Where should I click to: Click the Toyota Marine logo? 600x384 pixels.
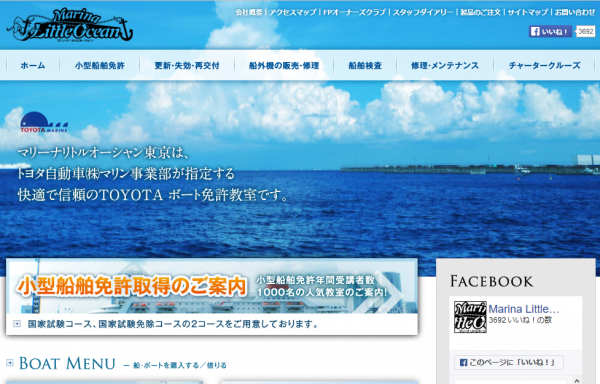click(x=44, y=122)
